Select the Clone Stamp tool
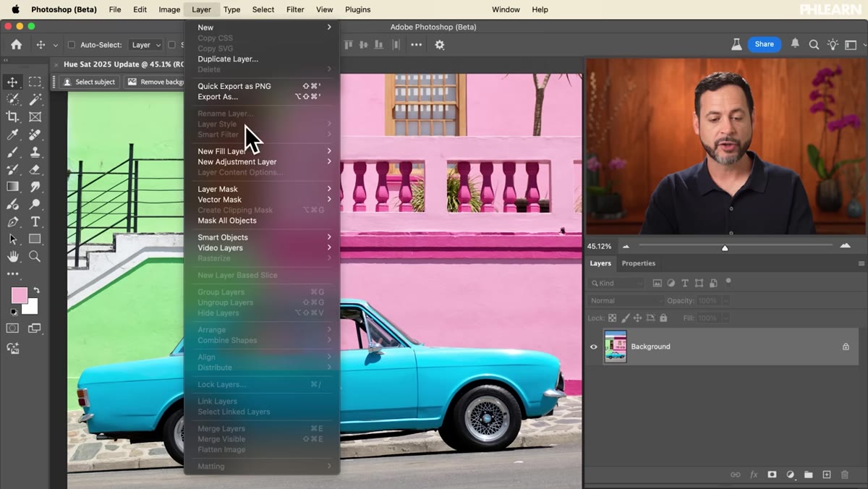Screen dimensions: 868x489 pos(35,152)
